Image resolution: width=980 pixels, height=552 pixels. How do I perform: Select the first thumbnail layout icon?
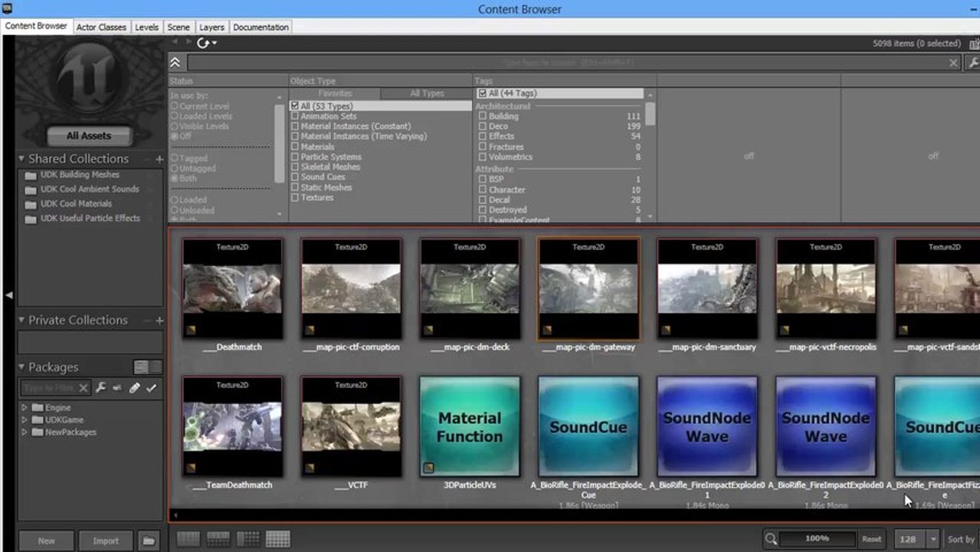click(188, 539)
